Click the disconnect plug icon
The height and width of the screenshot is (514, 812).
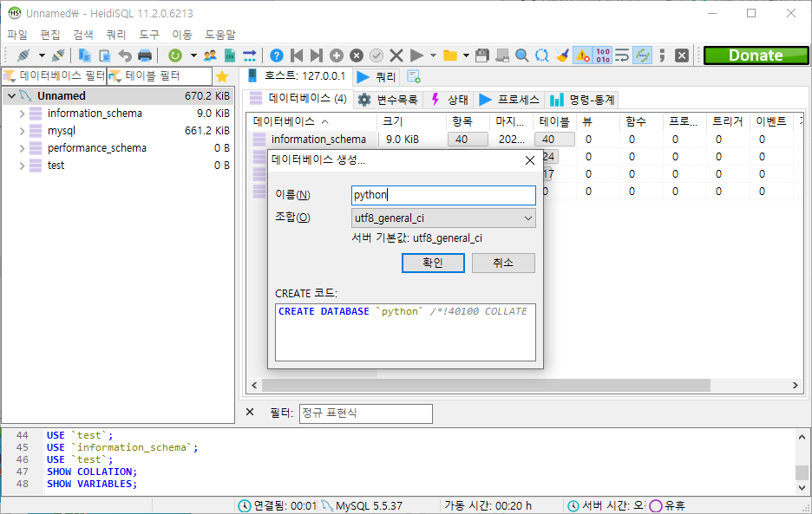[x=58, y=55]
